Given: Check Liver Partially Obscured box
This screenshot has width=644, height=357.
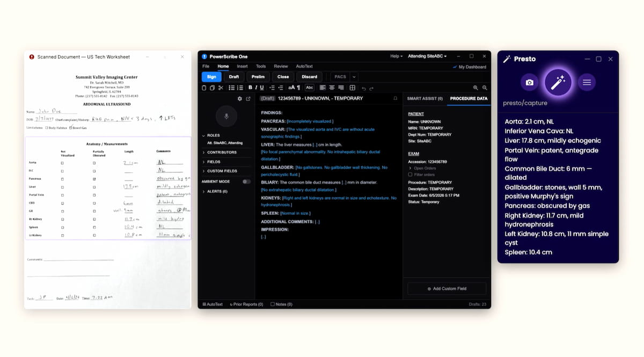Looking at the screenshot, I should (x=94, y=187).
